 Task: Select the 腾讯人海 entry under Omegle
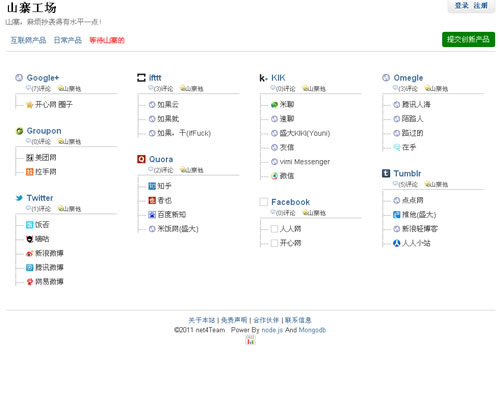(416, 105)
